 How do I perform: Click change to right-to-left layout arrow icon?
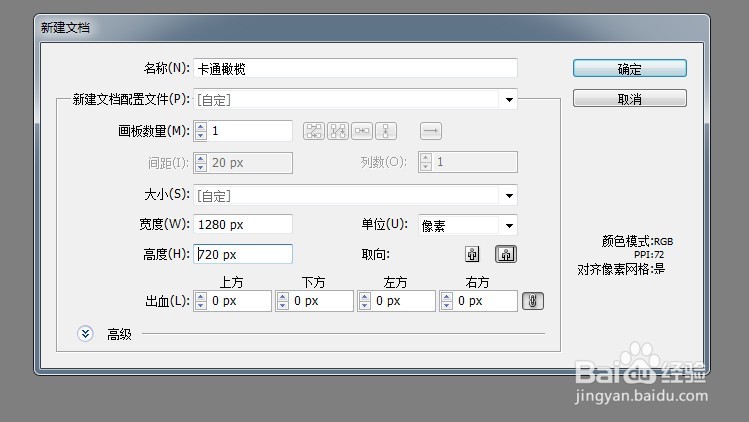coord(431,131)
